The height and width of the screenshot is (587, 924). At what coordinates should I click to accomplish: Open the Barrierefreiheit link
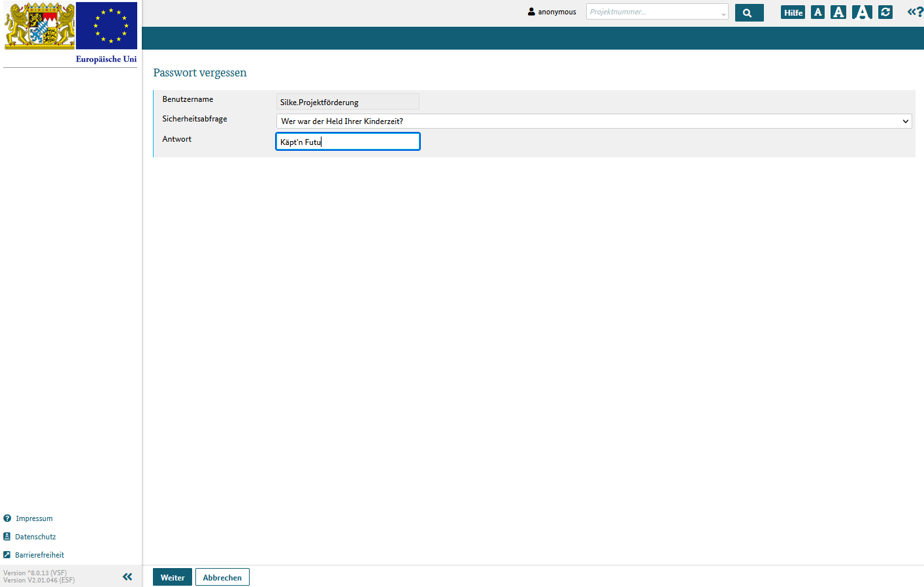39,555
